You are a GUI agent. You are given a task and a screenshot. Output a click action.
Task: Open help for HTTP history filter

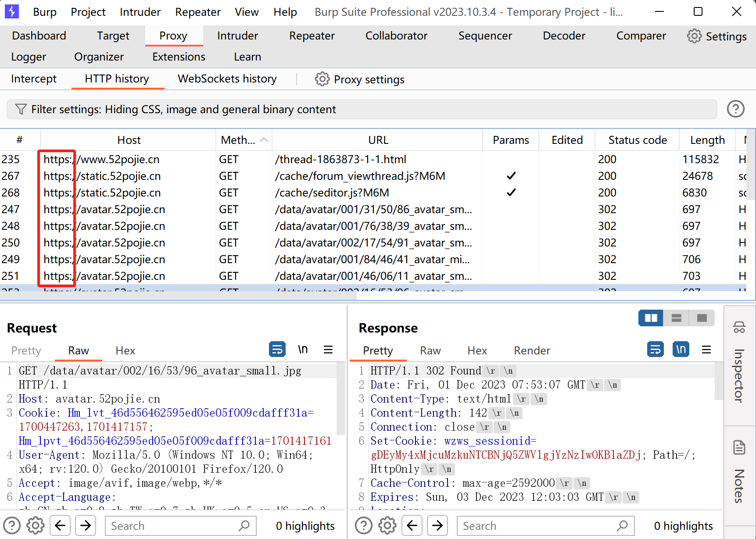736,109
